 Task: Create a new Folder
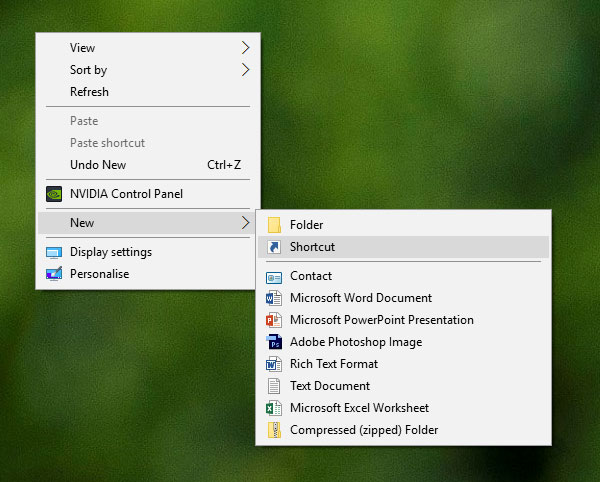click(404, 225)
